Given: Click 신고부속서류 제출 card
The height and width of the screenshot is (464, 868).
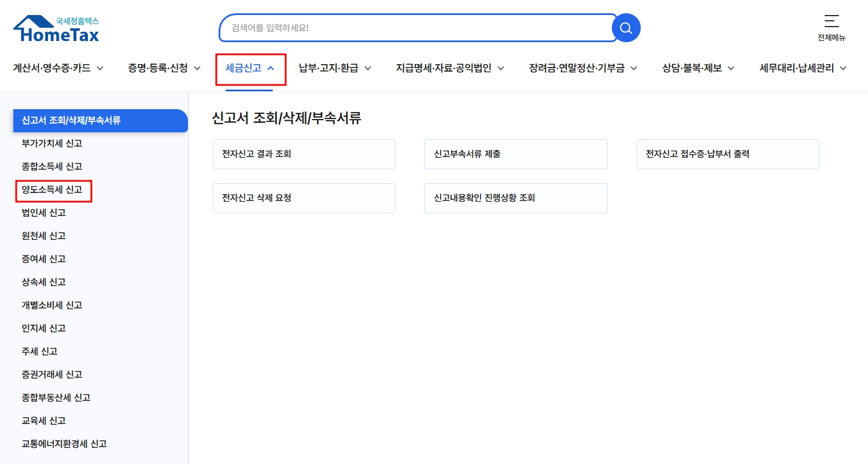Looking at the screenshot, I should pyautogui.click(x=516, y=154).
